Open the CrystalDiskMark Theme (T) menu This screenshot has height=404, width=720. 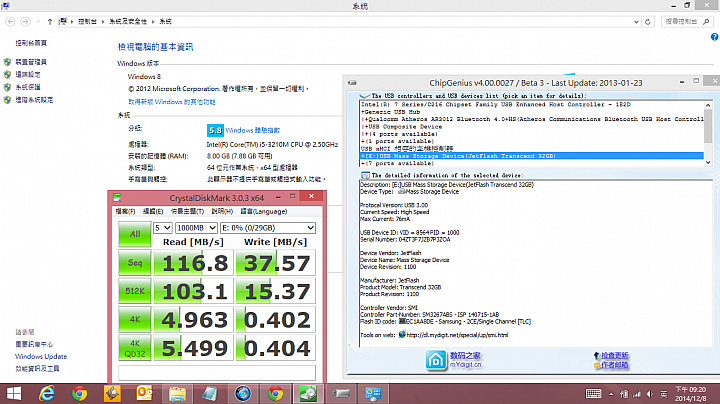pos(187,211)
